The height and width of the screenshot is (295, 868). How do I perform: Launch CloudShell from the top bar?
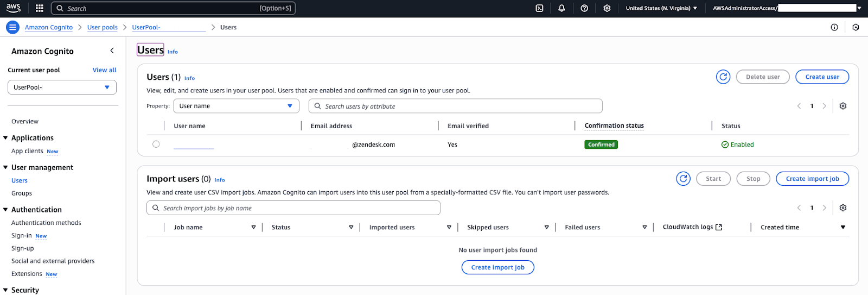tap(539, 8)
